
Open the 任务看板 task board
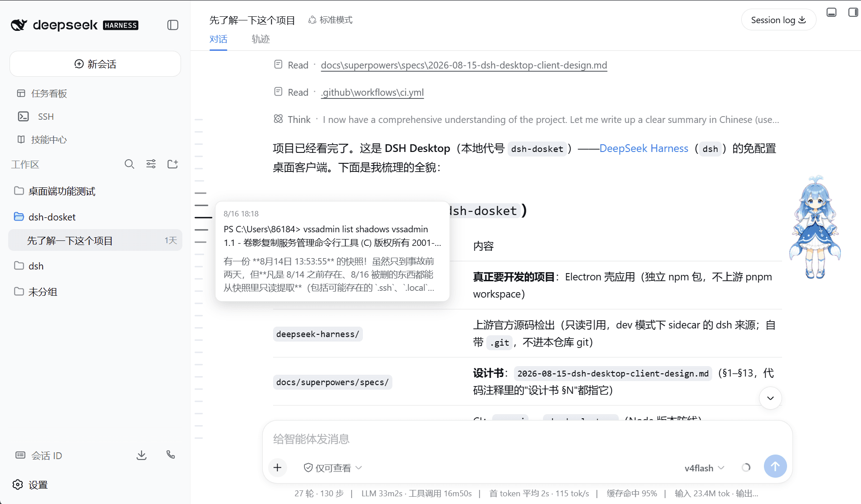click(42, 93)
